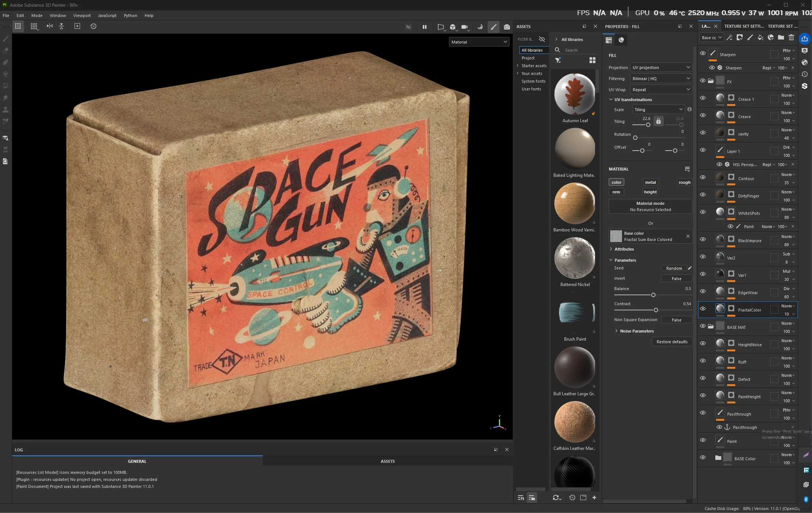Image resolution: width=812 pixels, height=513 pixels.
Task: Hide the BASE Color folder
Action: pyautogui.click(x=703, y=458)
